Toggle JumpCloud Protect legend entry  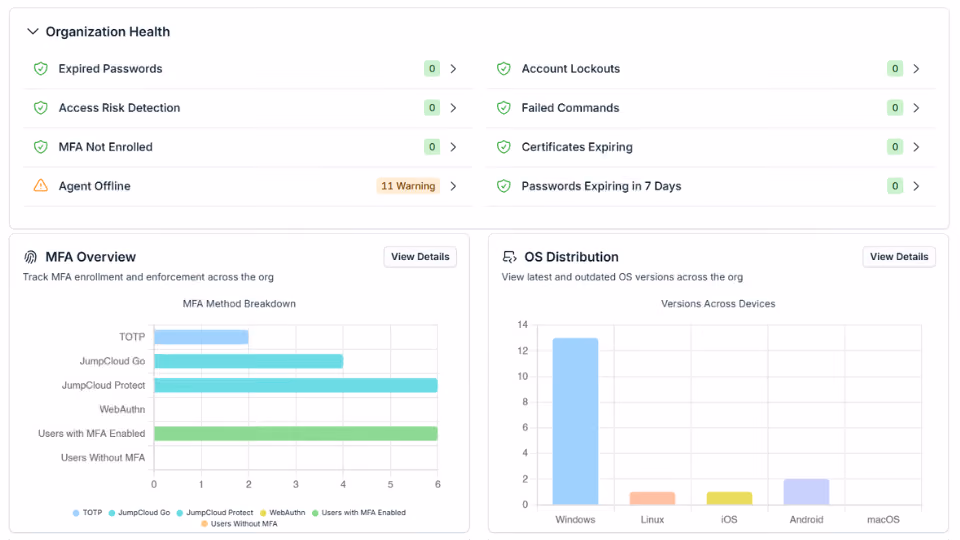click(x=215, y=512)
